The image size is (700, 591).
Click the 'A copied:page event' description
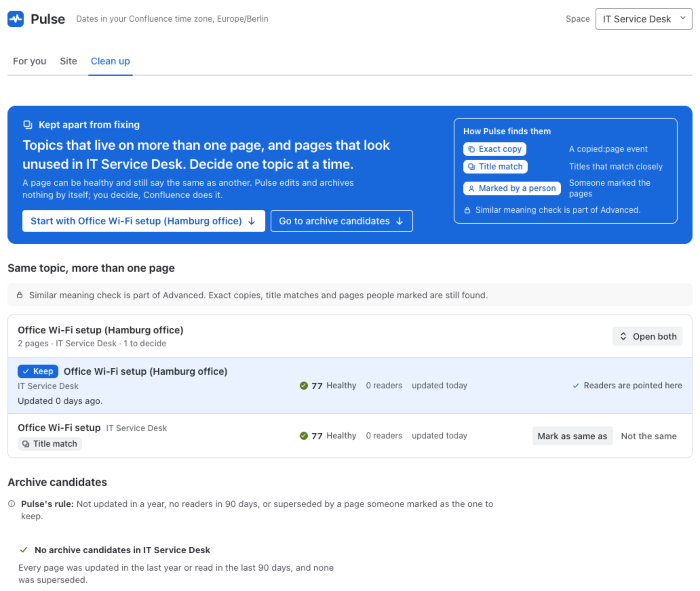tap(608, 149)
